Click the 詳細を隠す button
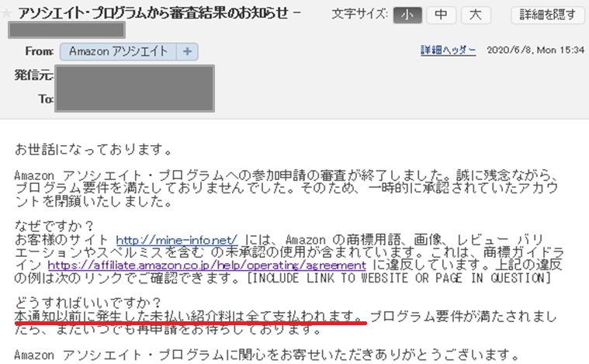The width and height of the screenshot is (589, 364). (548, 15)
